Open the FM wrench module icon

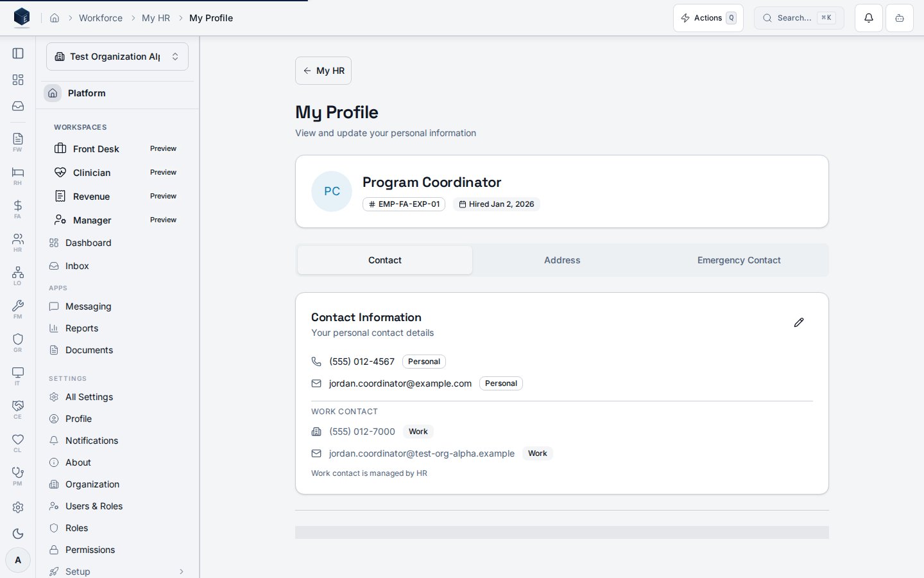(18, 309)
